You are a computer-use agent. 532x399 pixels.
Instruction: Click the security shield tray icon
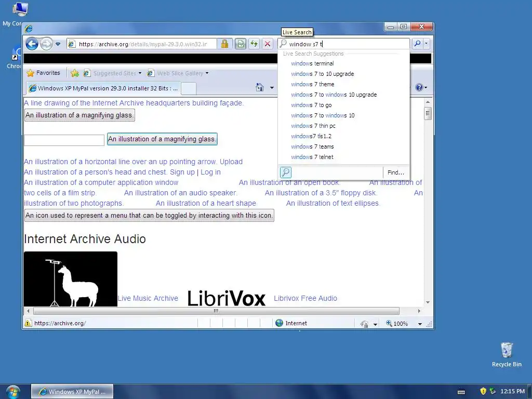click(x=483, y=391)
